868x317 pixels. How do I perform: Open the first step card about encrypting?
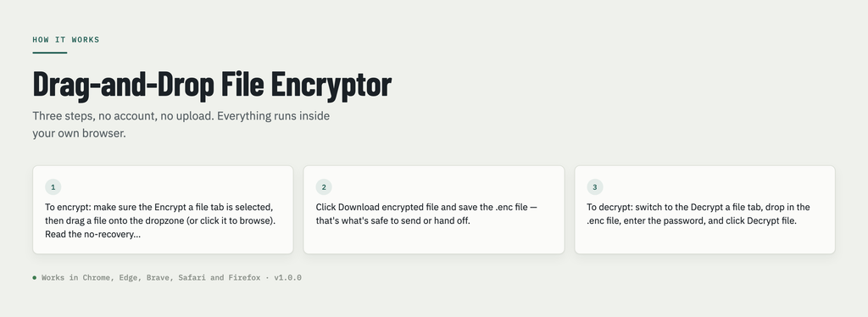tap(163, 209)
